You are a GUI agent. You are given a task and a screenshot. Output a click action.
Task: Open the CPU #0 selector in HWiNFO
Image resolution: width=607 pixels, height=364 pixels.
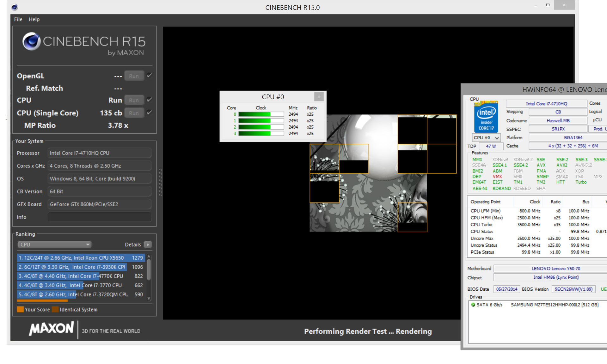pos(486,138)
